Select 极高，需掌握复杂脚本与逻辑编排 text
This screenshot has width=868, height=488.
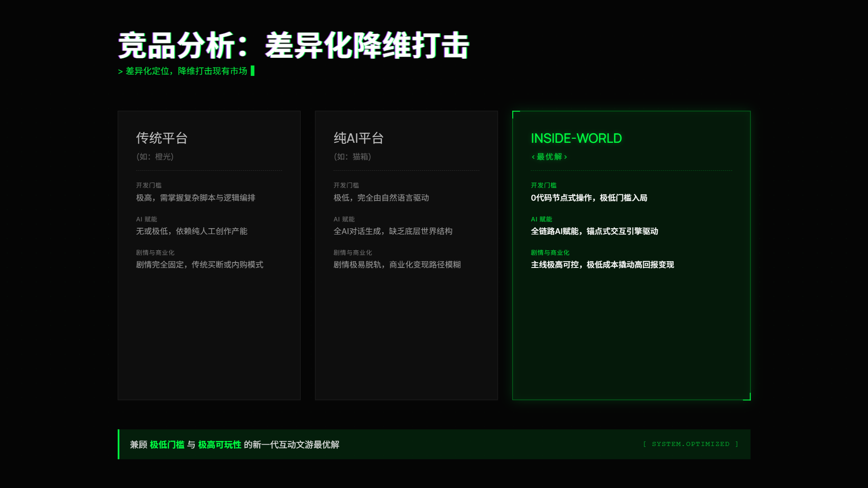pos(196,198)
